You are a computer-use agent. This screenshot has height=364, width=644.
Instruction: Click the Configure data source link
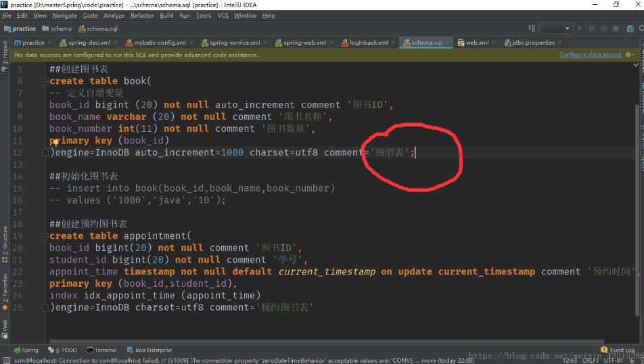(590, 55)
